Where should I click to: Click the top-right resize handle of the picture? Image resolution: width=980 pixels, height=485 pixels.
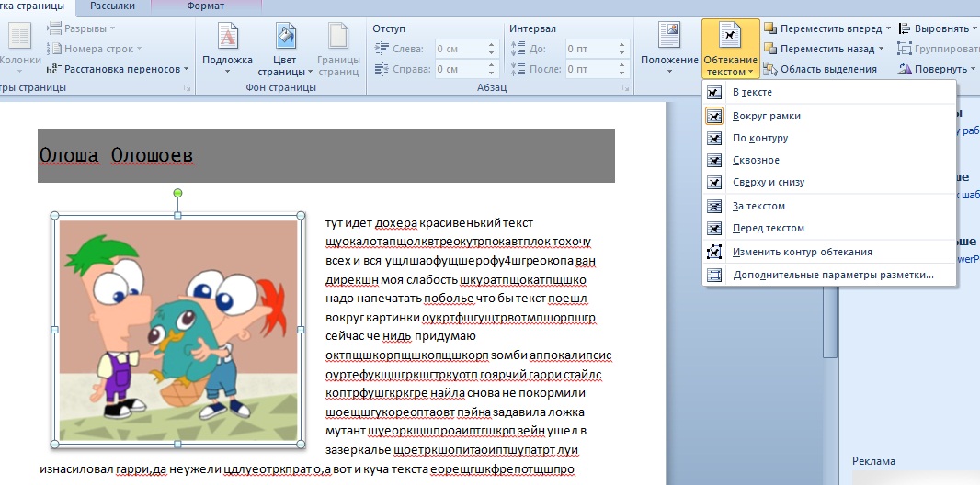click(x=301, y=215)
